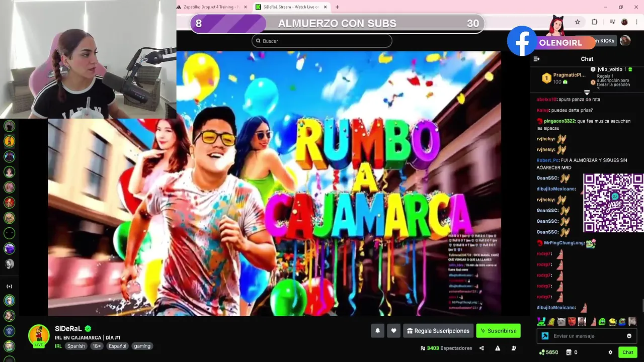Click the Regala Suscripciones button

tap(438, 331)
